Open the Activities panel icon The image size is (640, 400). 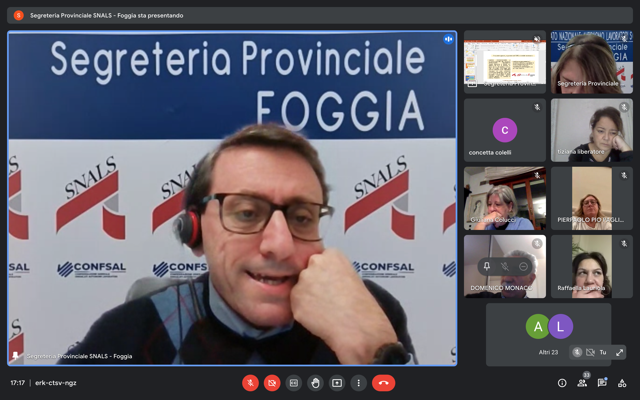(622, 383)
